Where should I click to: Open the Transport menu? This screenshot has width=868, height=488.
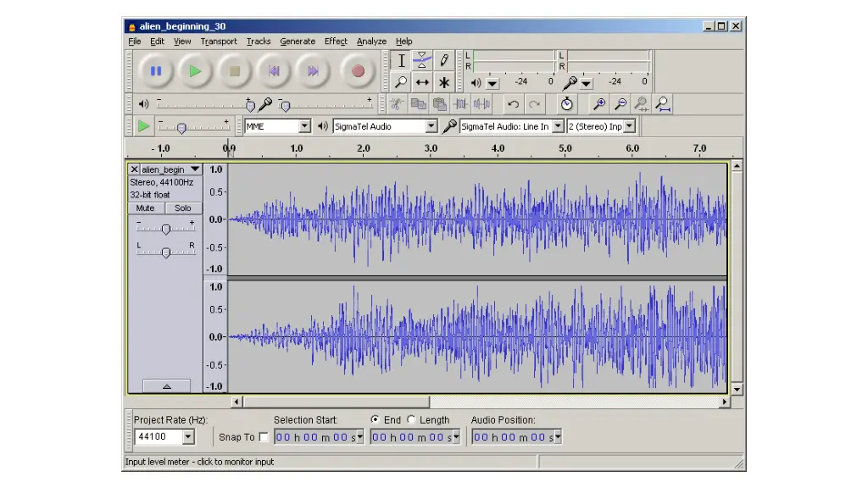tap(219, 42)
